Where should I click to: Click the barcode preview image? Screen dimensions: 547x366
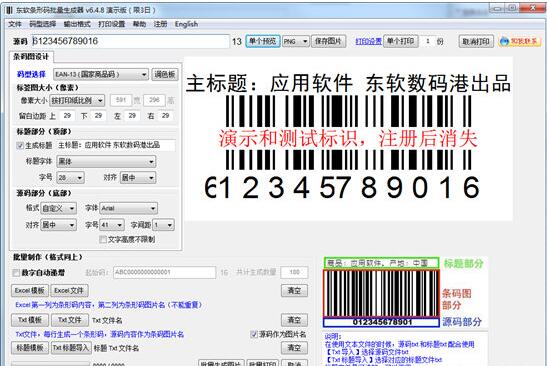(348, 138)
